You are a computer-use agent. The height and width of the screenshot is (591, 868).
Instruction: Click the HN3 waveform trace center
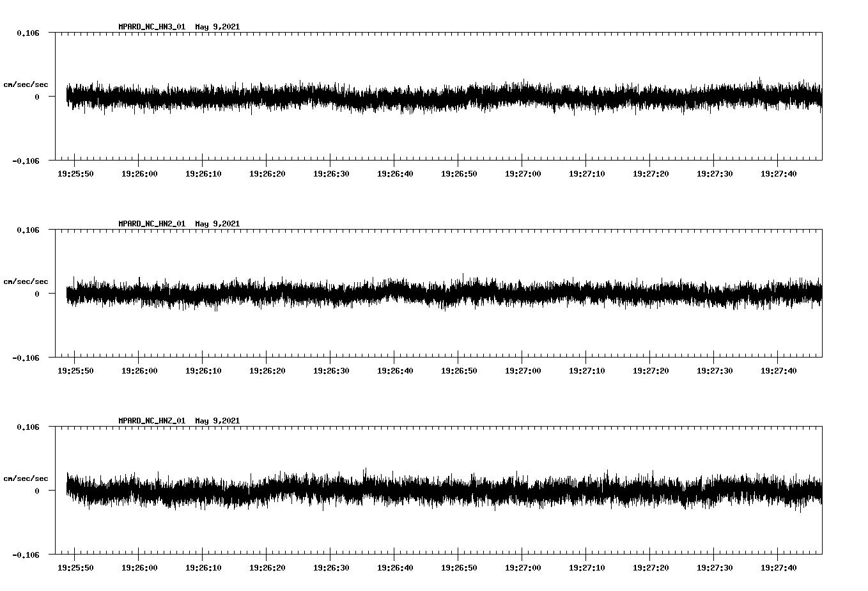(441, 96)
